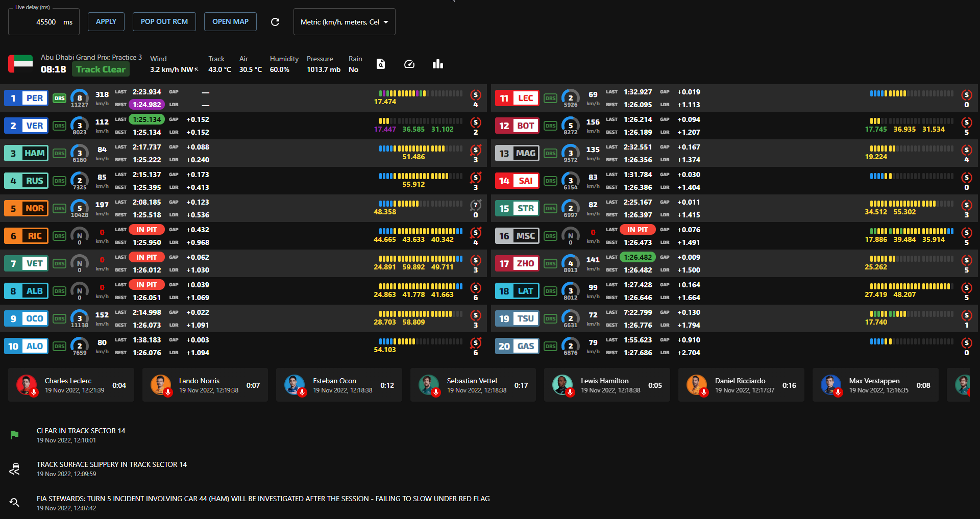
Task: Click the FIA stewards investigation magnifier icon
Action: [14, 503]
